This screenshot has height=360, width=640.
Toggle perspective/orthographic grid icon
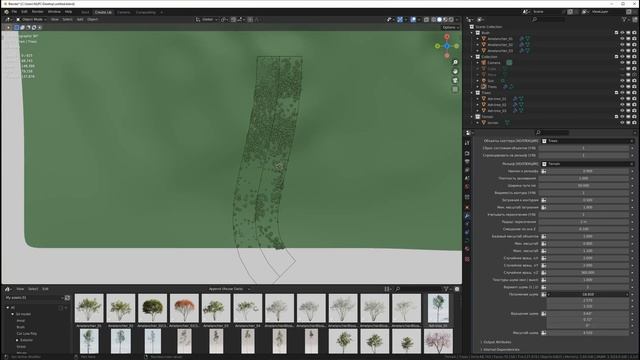(x=455, y=89)
